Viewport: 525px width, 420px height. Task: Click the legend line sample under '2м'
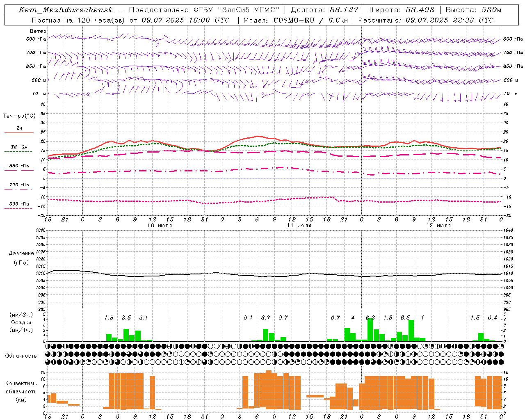19,132
